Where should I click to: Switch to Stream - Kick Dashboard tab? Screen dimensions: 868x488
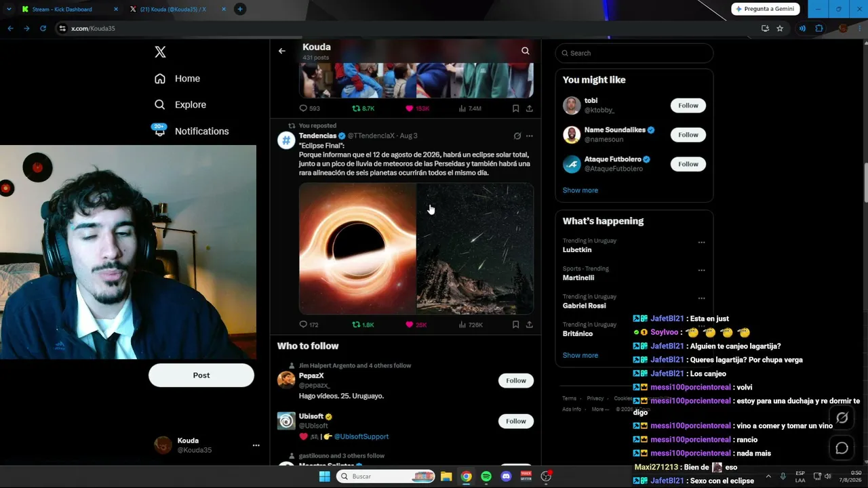pos(71,9)
